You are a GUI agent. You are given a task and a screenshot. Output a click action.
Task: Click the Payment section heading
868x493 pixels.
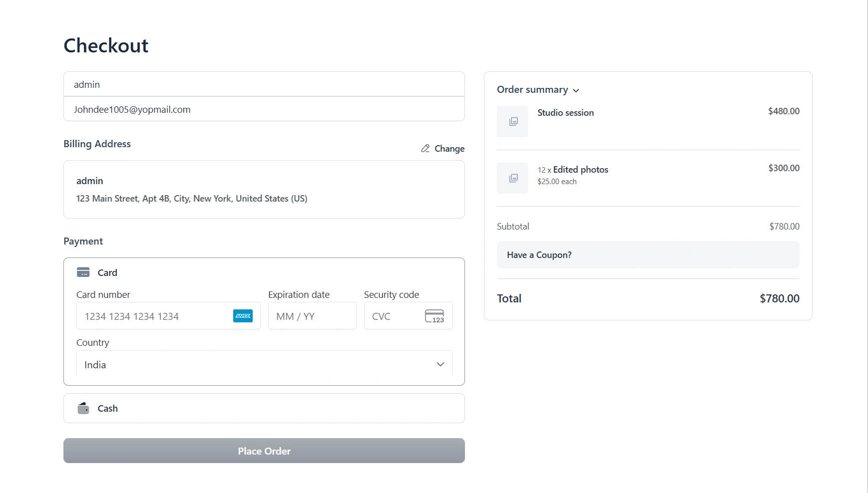(x=83, y=241)
